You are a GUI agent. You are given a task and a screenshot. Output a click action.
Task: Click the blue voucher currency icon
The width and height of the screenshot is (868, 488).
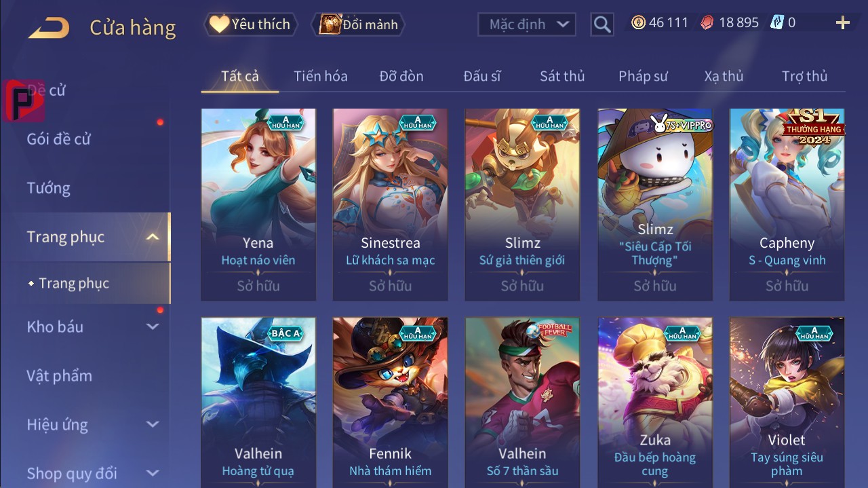pos(776,22)
